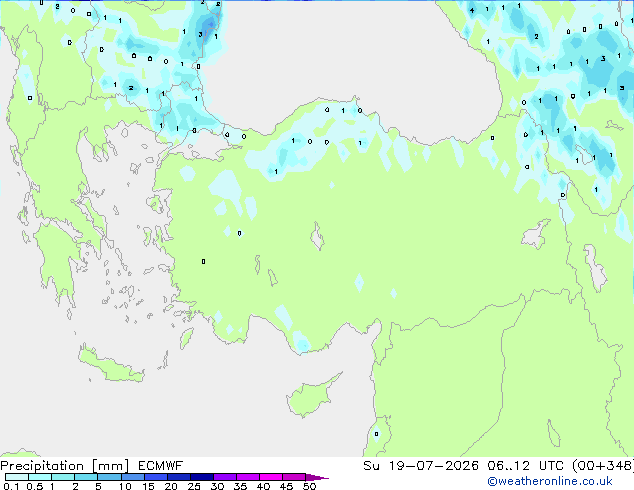This screenshot has width=634, height=490.
Task: Click the legend value '35'
Action: click(240, 486)
